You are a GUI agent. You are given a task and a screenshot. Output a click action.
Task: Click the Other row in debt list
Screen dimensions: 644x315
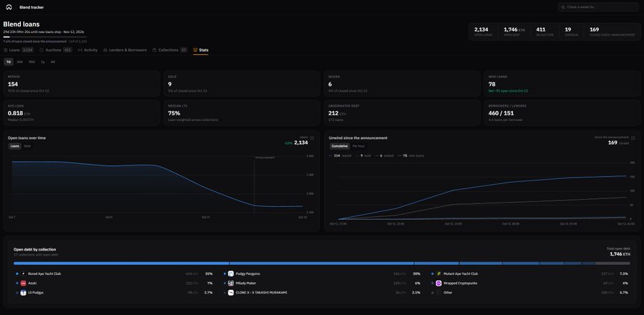pyautogui.click(x=530, y=292)
